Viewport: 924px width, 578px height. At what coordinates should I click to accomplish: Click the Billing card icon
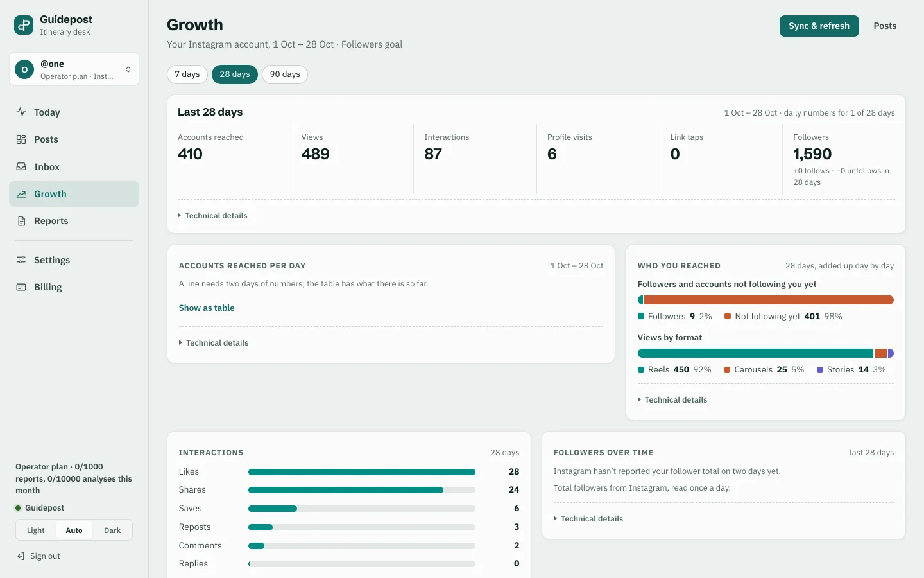pyautogui.click(x=21, y=287)
